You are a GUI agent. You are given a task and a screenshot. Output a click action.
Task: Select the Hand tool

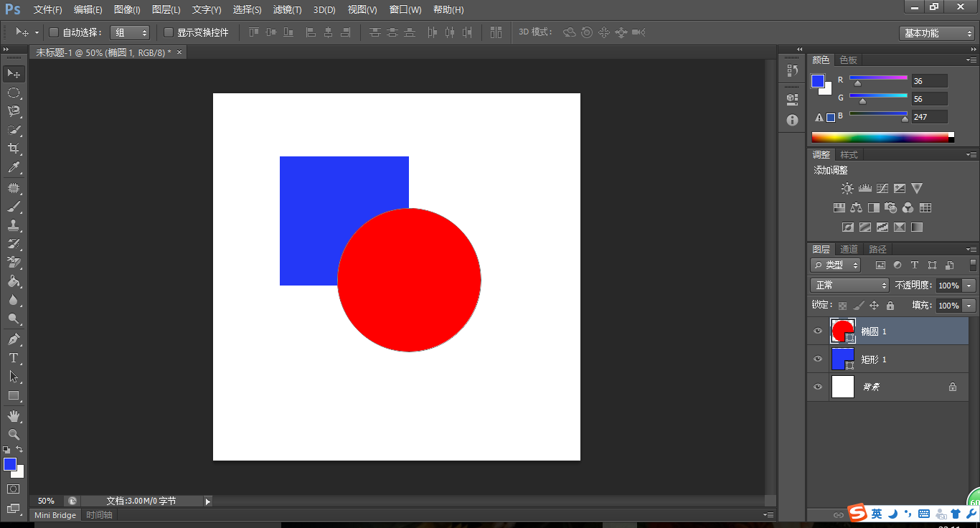14,415
